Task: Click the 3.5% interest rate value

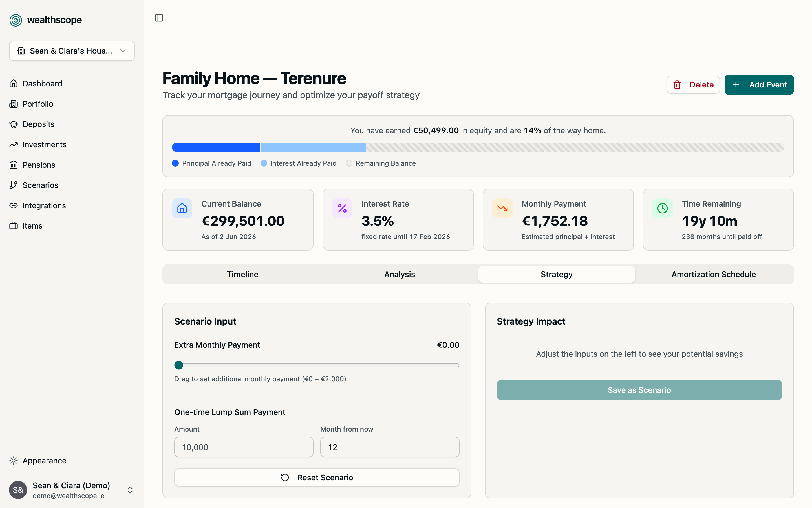Action: [378, 221]
